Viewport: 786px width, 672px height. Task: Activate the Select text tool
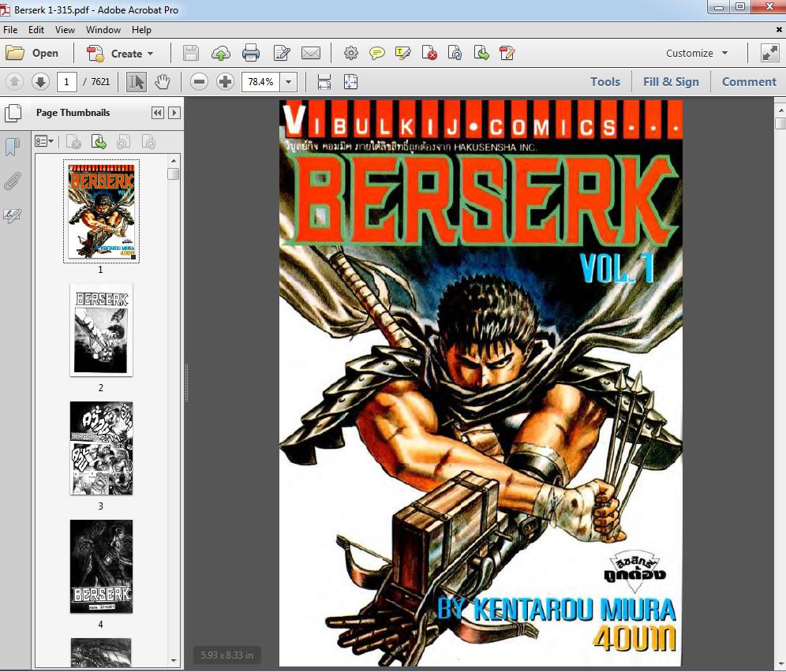pos(136,82)
